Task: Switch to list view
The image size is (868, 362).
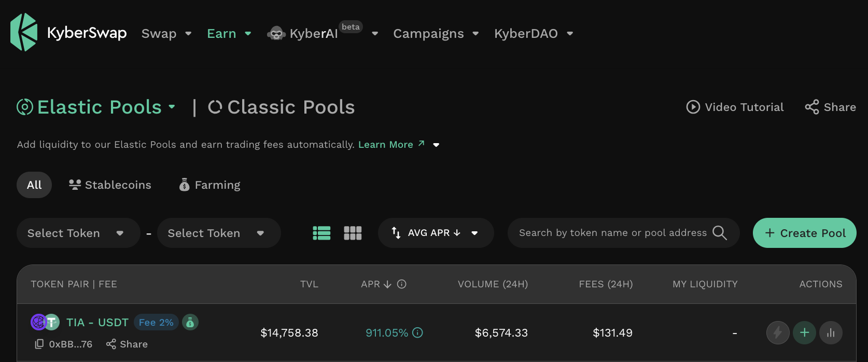Action: pyautogui.click(x=321, y=233)
